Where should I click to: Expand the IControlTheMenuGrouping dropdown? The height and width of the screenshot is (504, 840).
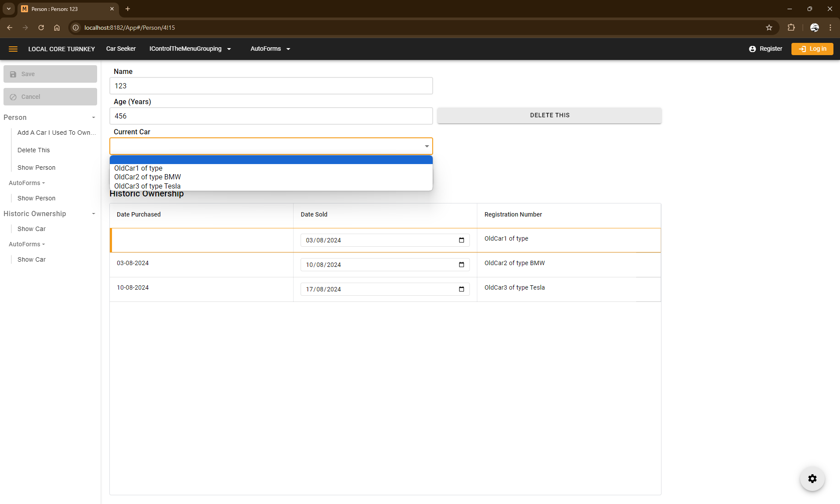tap(190, 49)
